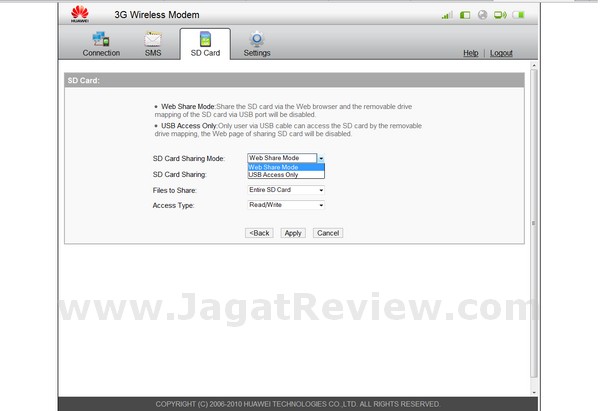Open the SMS envelope icon
This screenshot has height=411, width=600.
[152, 39]
